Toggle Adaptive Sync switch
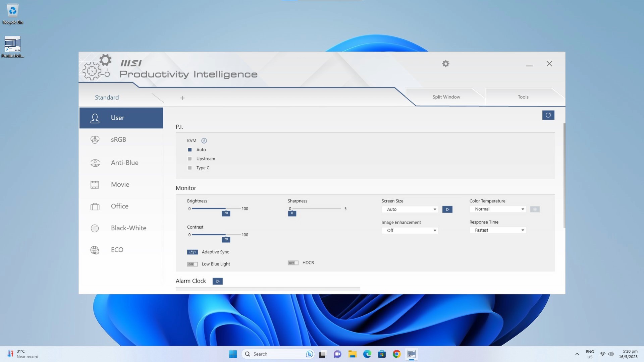 click(x=192, y=252)
